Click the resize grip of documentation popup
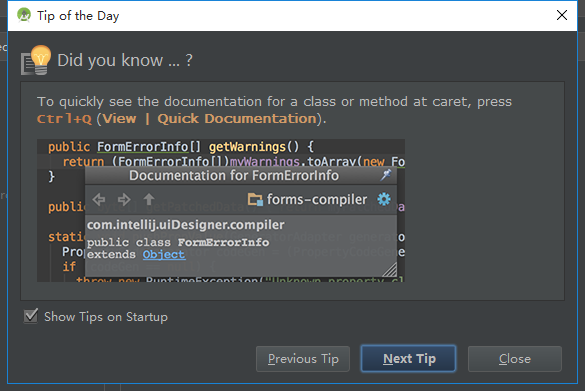585x391 pixels. (390, 269)
